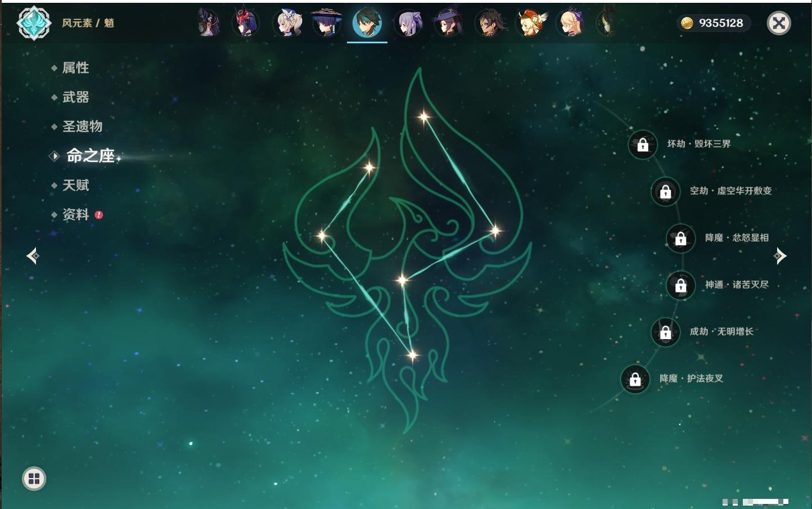
Task: Click the red alert badge beside 资料
Action: pos(99,215)
